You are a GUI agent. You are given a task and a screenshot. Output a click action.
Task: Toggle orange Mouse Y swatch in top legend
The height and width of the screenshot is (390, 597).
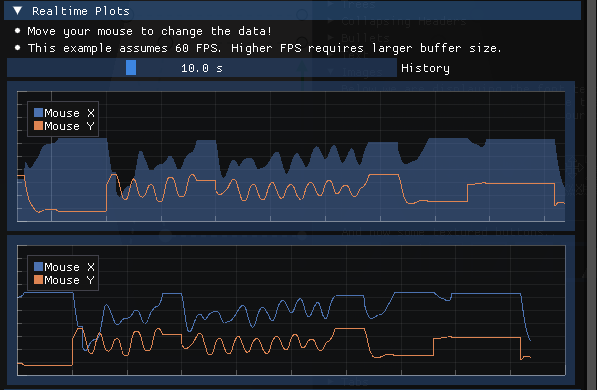coord(38,126)
